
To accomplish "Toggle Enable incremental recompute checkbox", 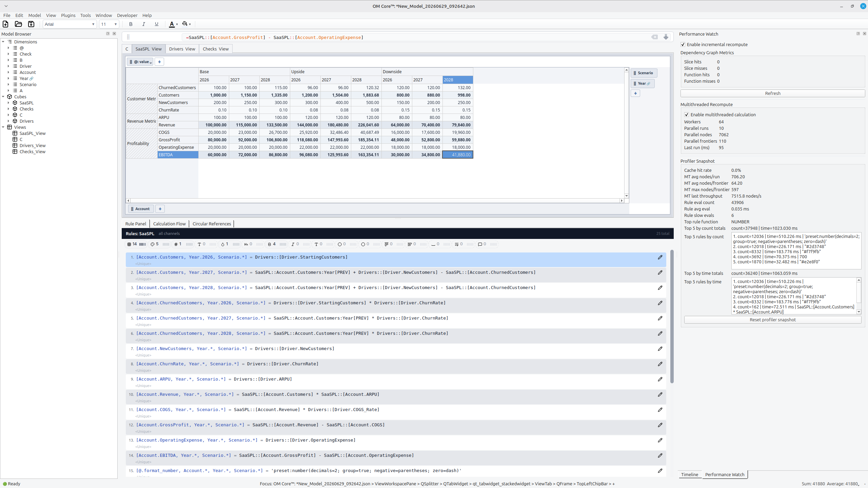I will coord(683,44).
